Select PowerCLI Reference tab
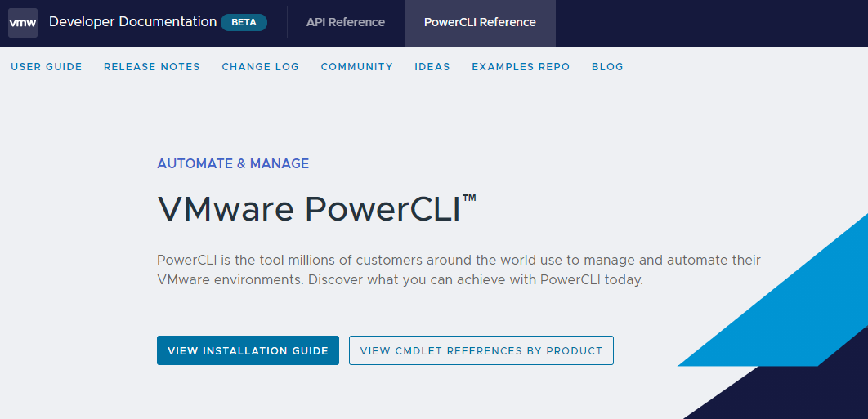This screenshot has height=419, width=868. (480, 23)
